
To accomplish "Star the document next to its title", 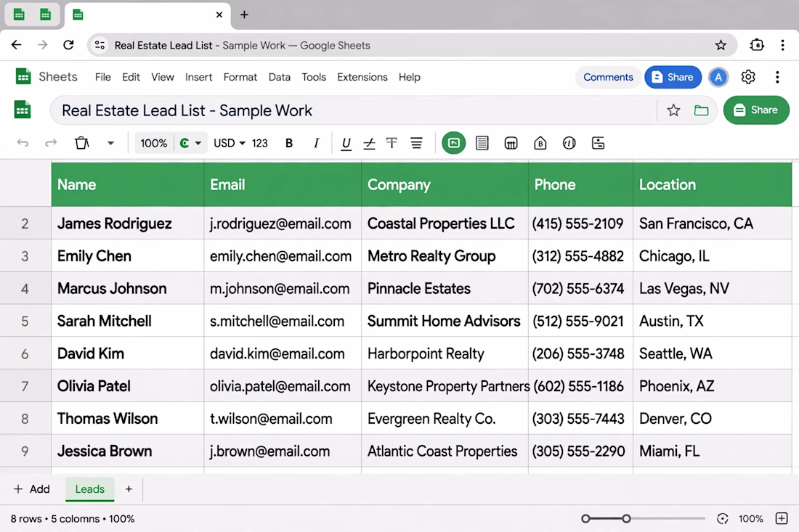I will (x=673, y=110).
